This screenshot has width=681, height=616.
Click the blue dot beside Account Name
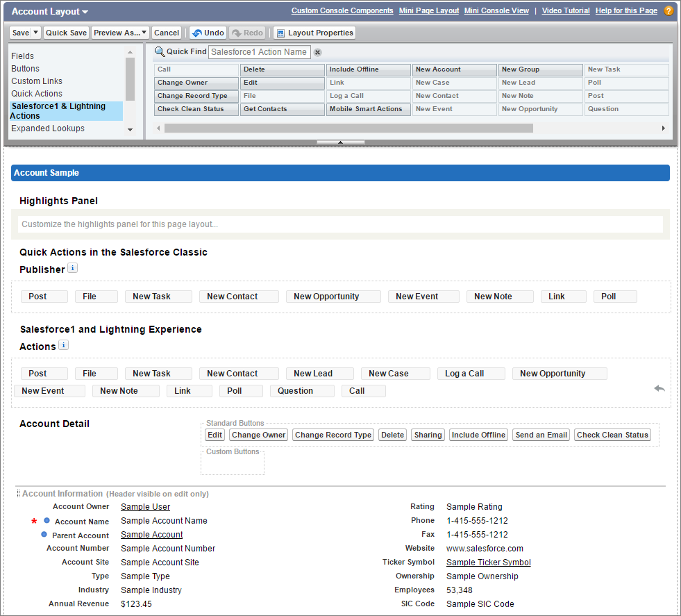coord(47,520)
